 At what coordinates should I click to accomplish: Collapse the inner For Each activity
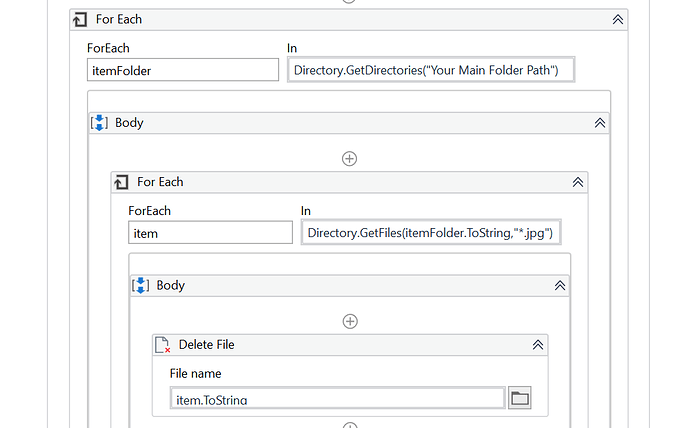(577, 182)
